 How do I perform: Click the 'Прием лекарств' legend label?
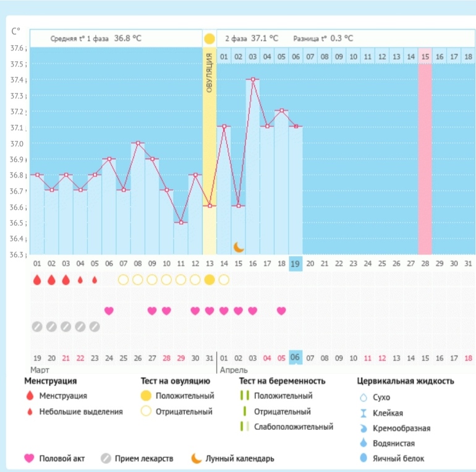147,458
